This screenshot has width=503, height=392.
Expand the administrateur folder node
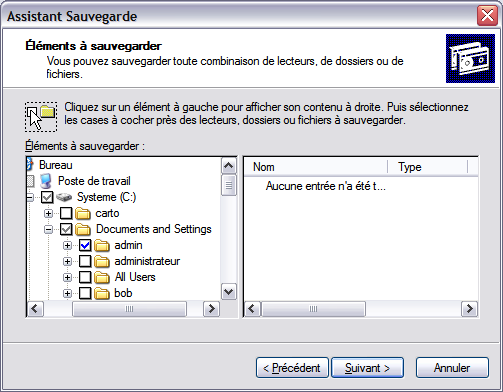67,261
